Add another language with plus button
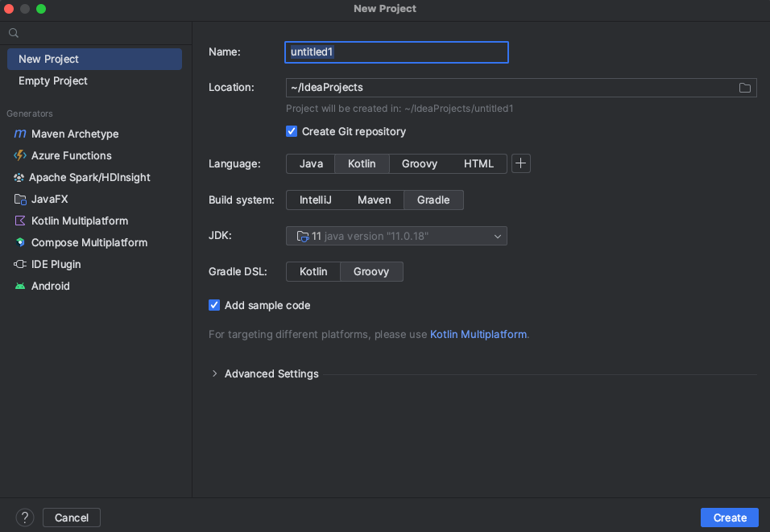This screenshot has height=532, width=770. tap(521, 163)
